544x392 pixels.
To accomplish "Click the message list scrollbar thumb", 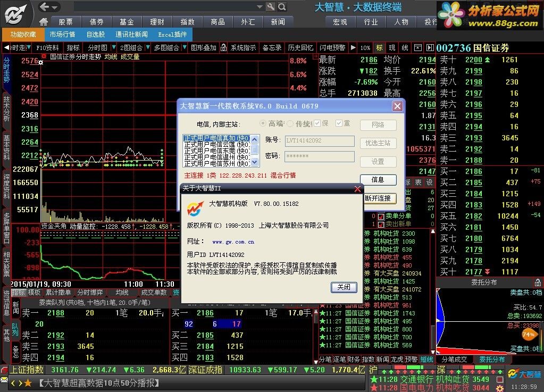I will coord(433,337).
